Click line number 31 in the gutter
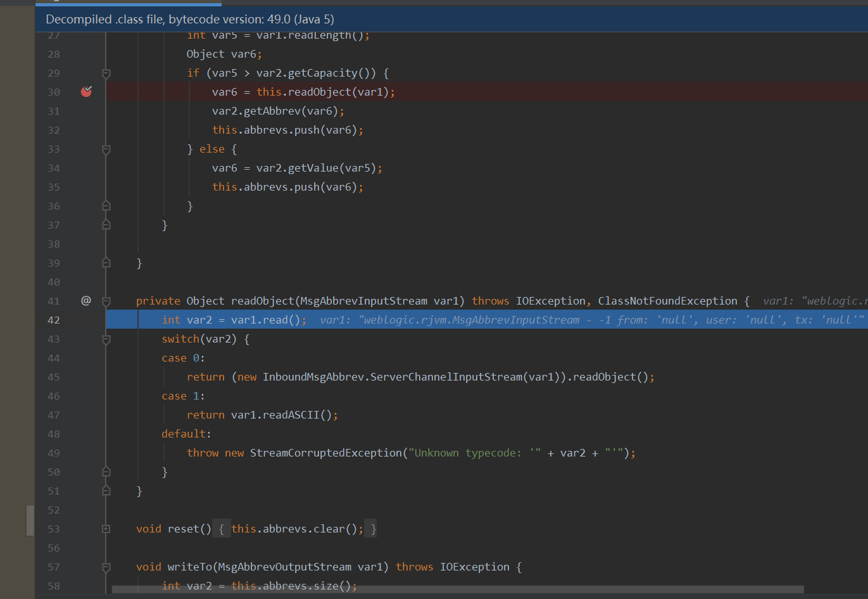The image size is (868, 599). coord(54,111)
